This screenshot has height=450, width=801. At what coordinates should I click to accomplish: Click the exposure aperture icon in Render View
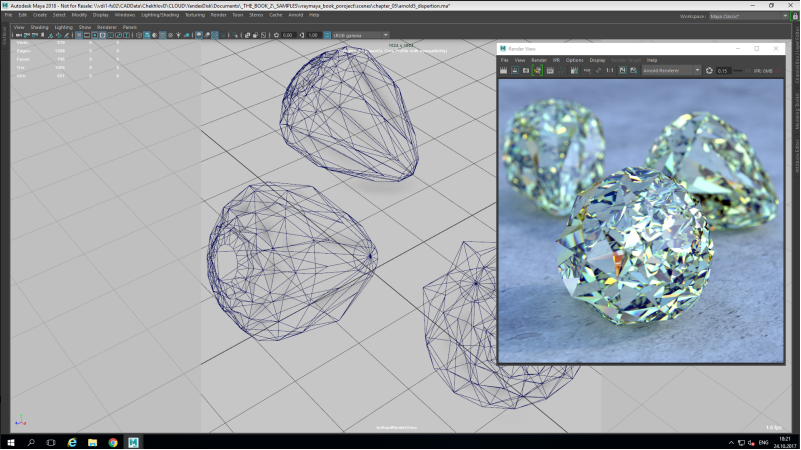(x=709, y=70)
